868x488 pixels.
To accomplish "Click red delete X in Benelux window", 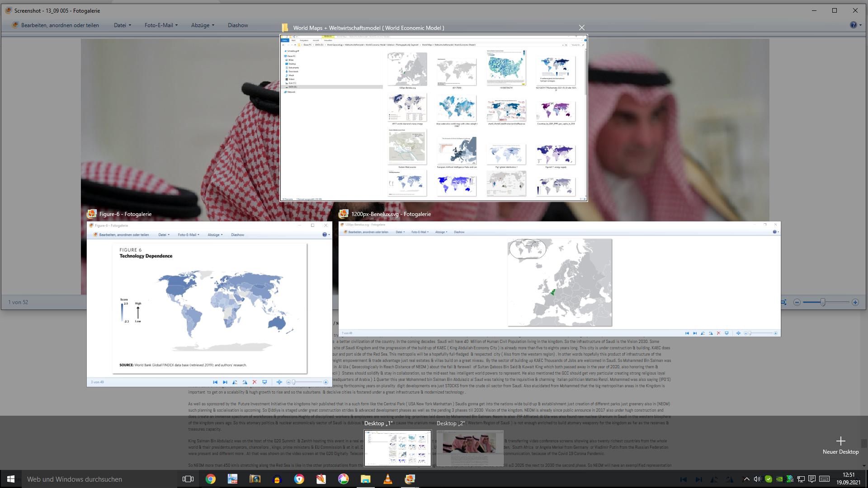I will (718, 333).
